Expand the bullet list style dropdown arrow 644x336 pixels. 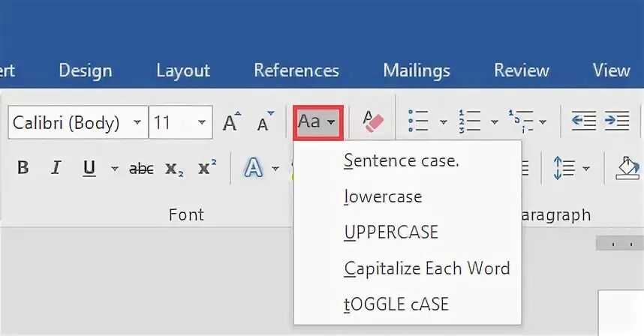pyautogui.click(x=443, y=122)
